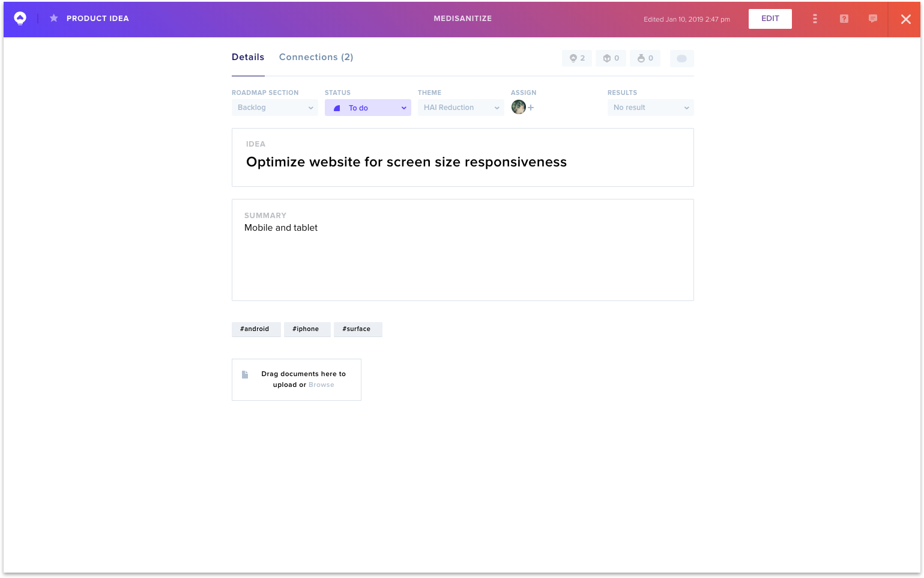Click the EDIT button
This screenshot has width=924, height=578.
tap(770, 19)
